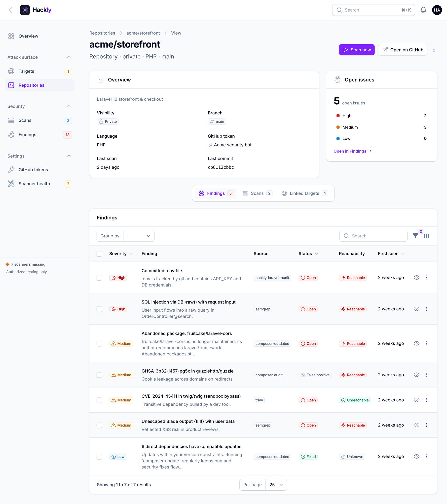The height and width of the screenshot is (504, 447).
Task: Click the Scan now button
Action: click(x=357, y=50)
